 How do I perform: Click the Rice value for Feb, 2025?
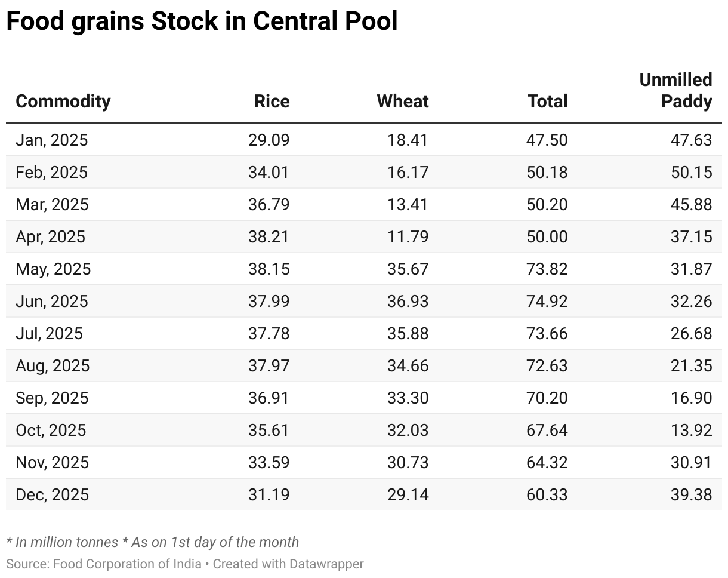click(x=269, y=172)
